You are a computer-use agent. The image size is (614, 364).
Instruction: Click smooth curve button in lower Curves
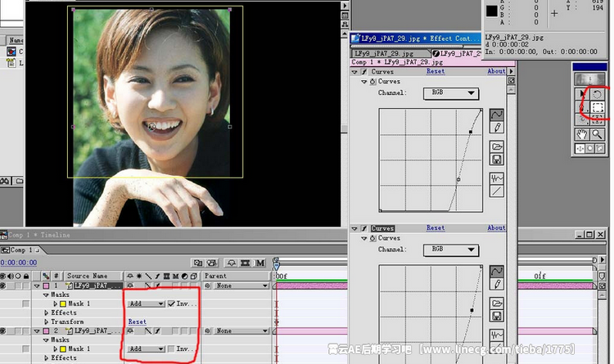[497, 335]
